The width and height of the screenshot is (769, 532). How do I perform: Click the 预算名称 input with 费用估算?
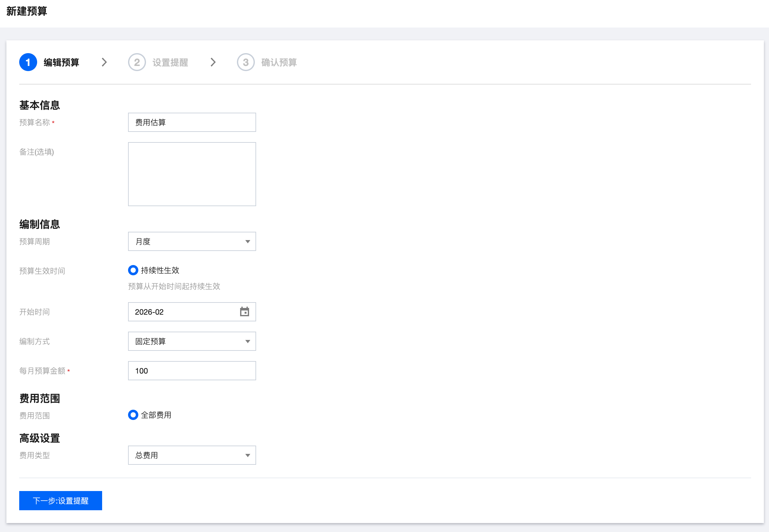click(192, 122)
